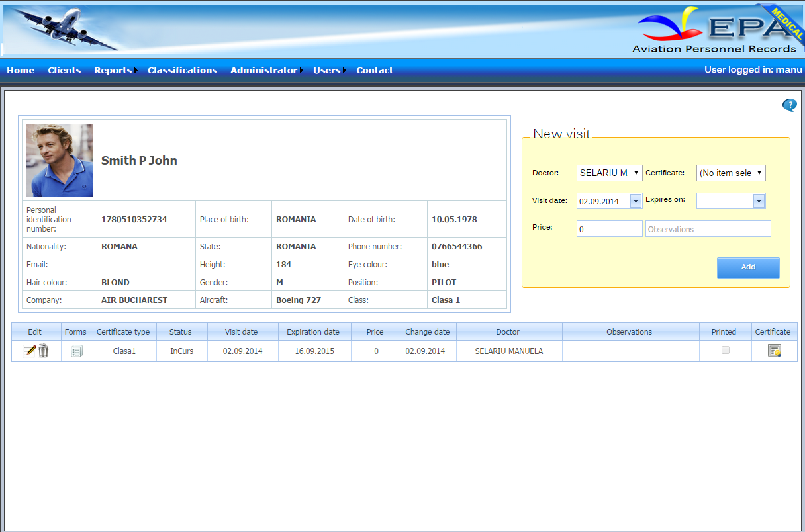805x532 pixels.
Task: Click John Smith's profile photo
Action: point(60,160)
